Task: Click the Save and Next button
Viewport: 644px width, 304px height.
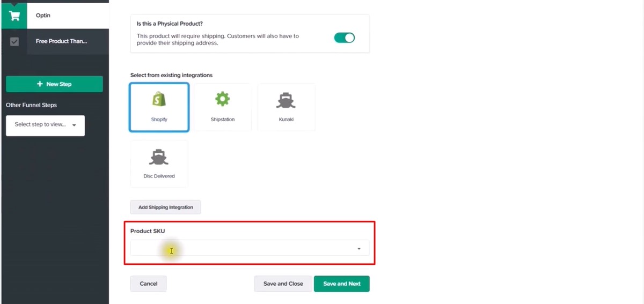Action: (342, 284)
